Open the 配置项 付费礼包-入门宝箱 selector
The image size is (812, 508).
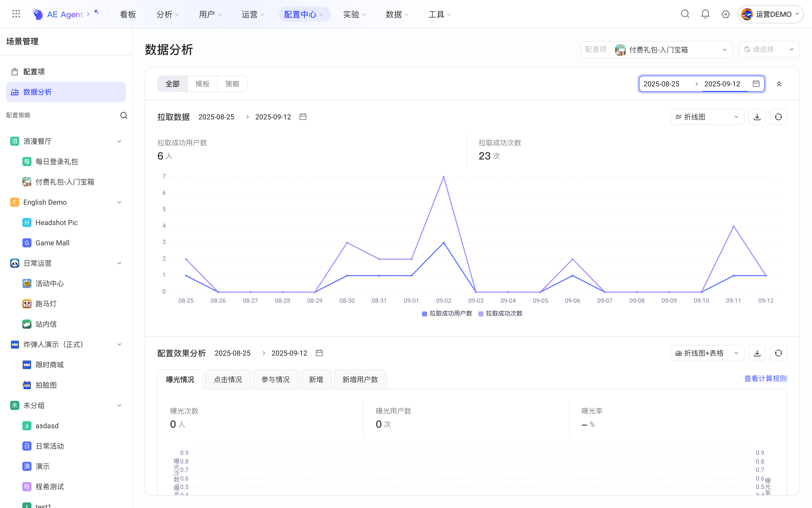(657, 50)
